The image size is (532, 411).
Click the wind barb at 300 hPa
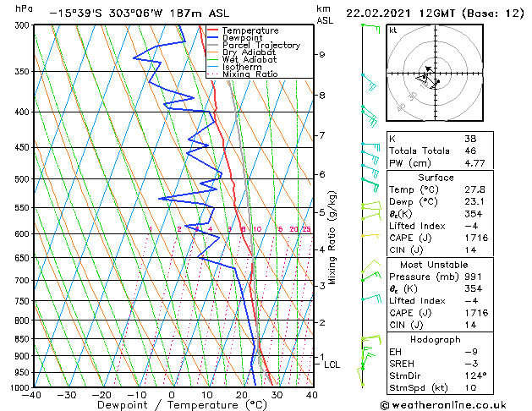[x=370, y=28]
